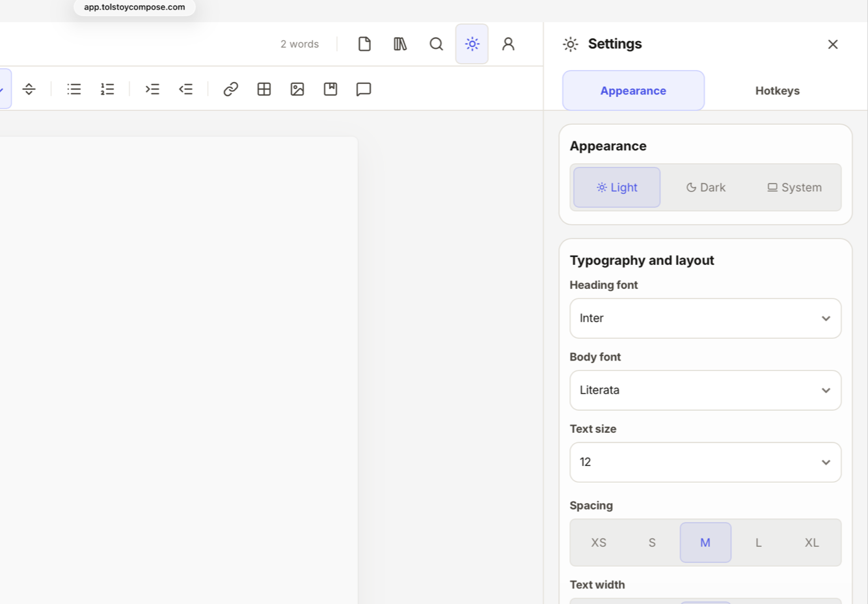Open the user account icon

[x=508, y=44]
